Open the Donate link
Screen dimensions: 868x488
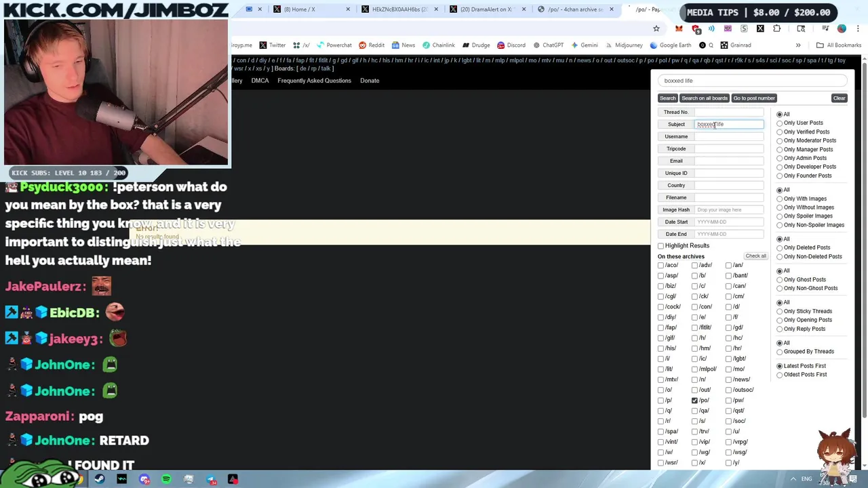370,81
